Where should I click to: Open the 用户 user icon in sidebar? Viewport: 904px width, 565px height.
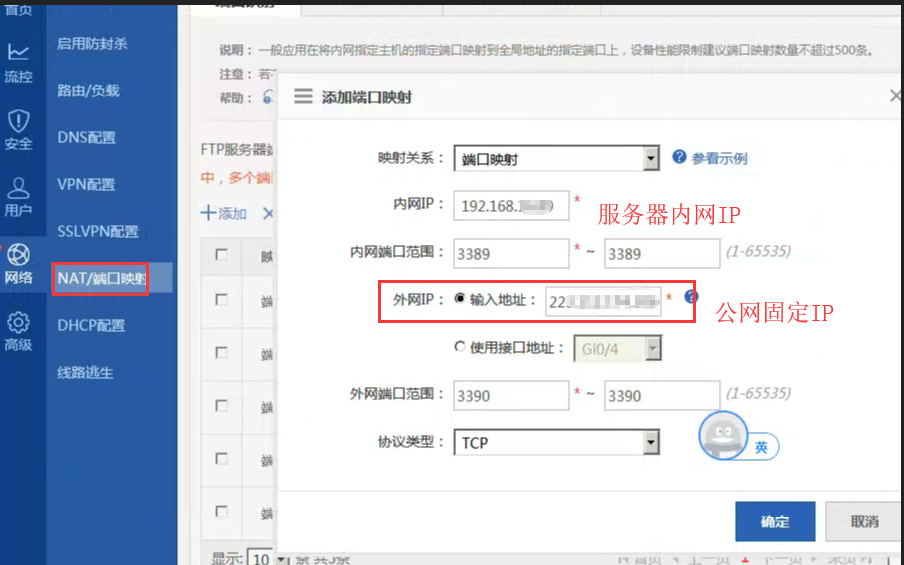(18, 196)
